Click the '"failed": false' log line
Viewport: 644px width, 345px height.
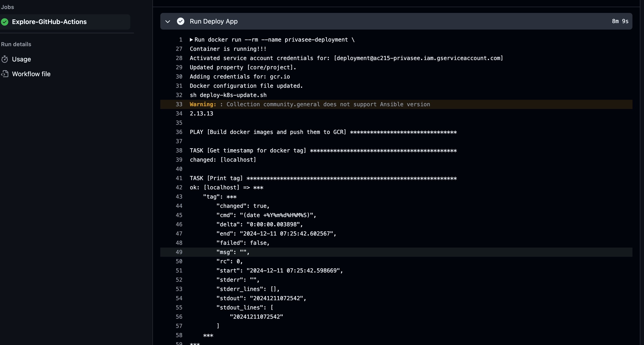pyautogui.click(x=243, y=243)
